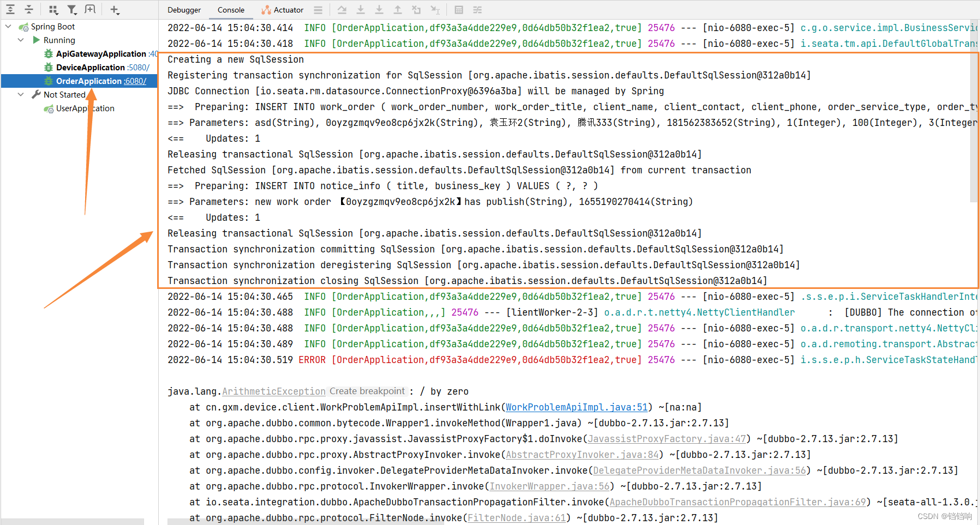Click the Force Step Into icon
This screenshot has width=980, height=525.
click(379, 10)
